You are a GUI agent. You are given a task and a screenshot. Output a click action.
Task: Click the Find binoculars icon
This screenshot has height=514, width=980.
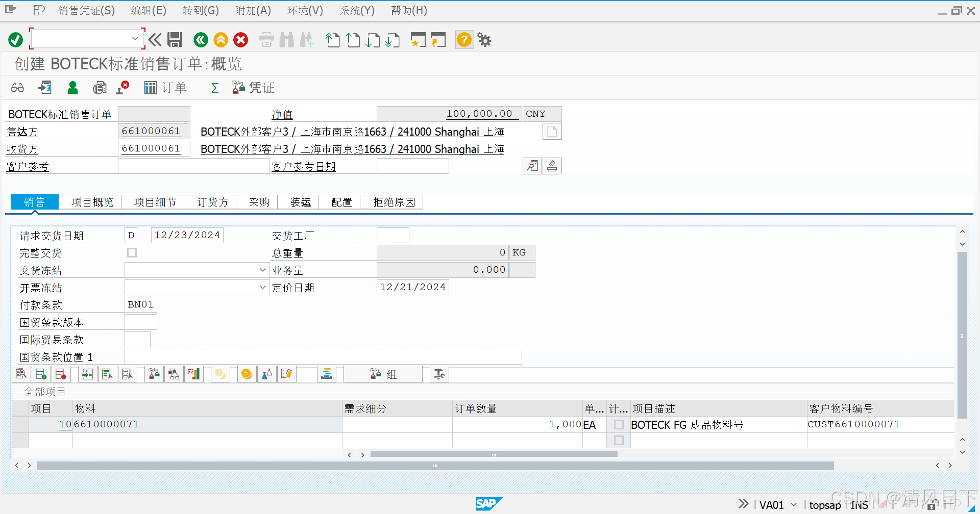coord(287,40)
